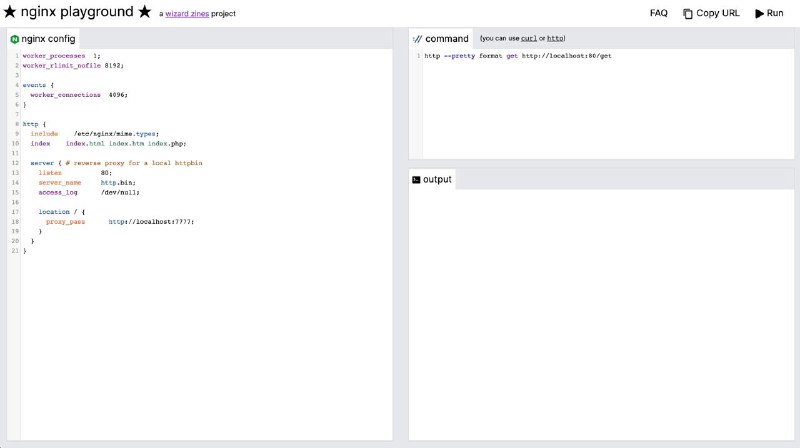This screenshot has height=448, width=800.
Task: Open the FAQ link
Action: pos(659,13)
